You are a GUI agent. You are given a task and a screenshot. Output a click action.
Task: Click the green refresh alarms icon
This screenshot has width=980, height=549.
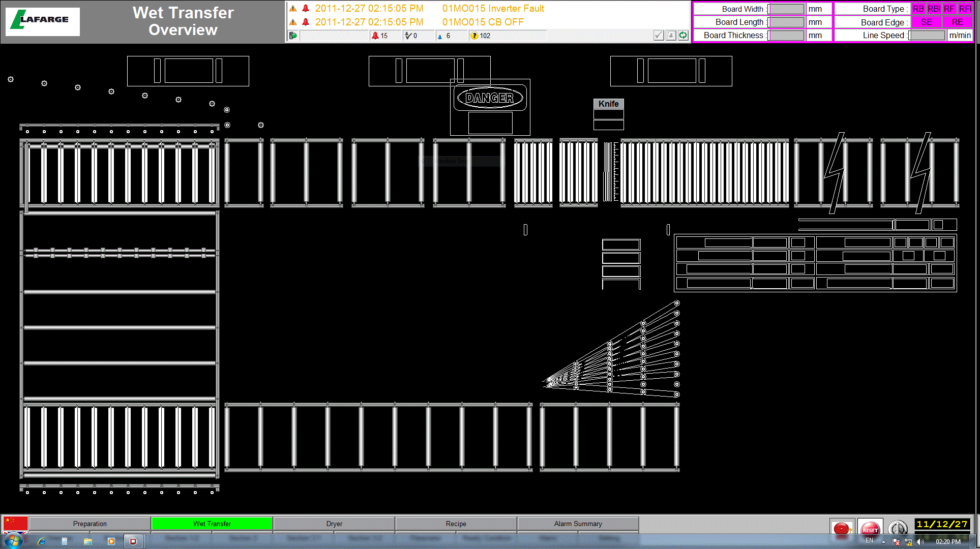point(683,36)
